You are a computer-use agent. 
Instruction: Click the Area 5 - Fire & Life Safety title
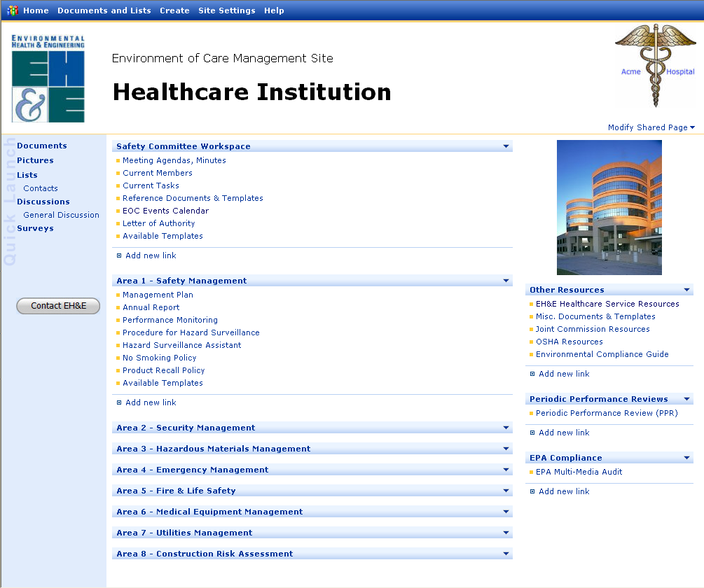coord(176,491)
